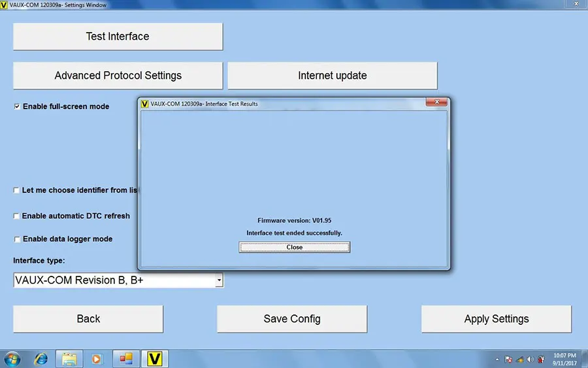Switch to VAUX-COM taskbar button

[154, 359]
